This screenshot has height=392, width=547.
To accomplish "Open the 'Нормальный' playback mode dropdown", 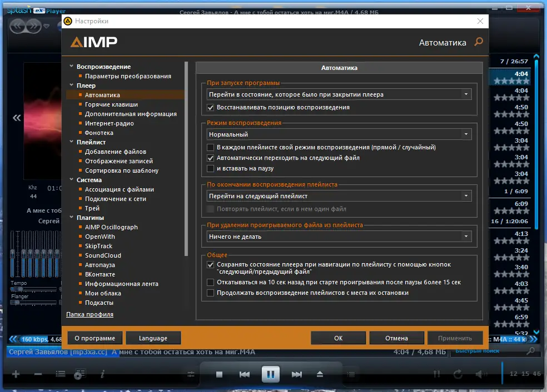I will pyautogui.click(x=339, y=134).
